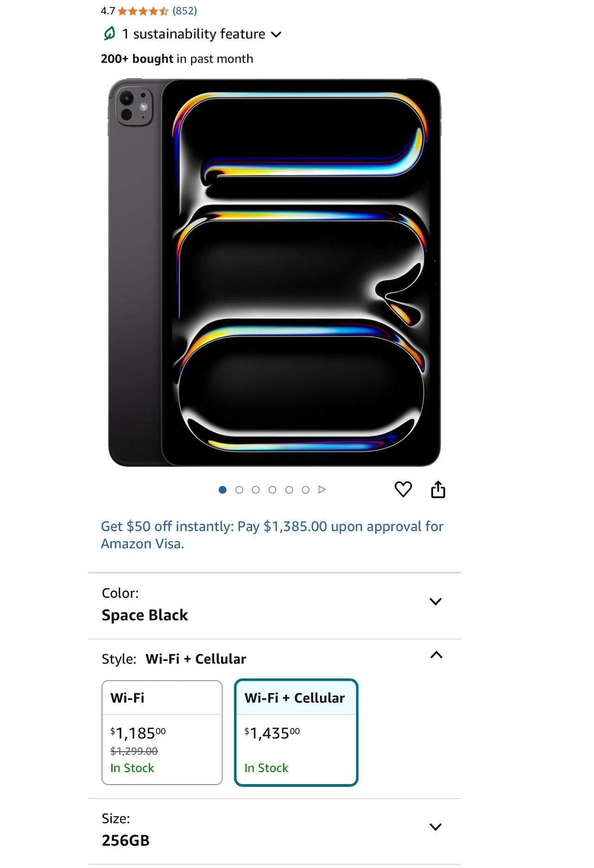Open the Color Space Black dropdown

[x=435, y=602]
